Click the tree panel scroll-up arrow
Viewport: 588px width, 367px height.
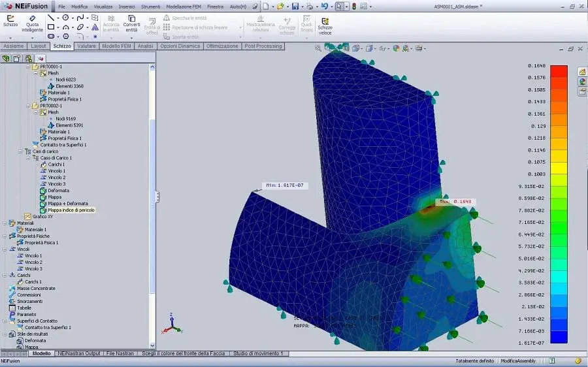coord(152,67)
